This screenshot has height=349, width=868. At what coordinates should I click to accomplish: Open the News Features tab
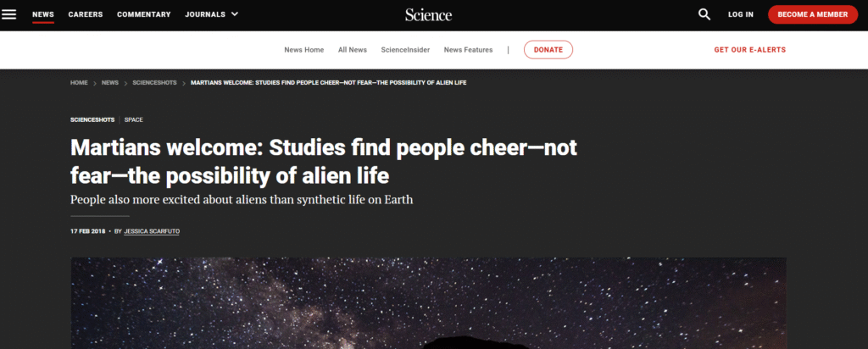coord(468,50)
